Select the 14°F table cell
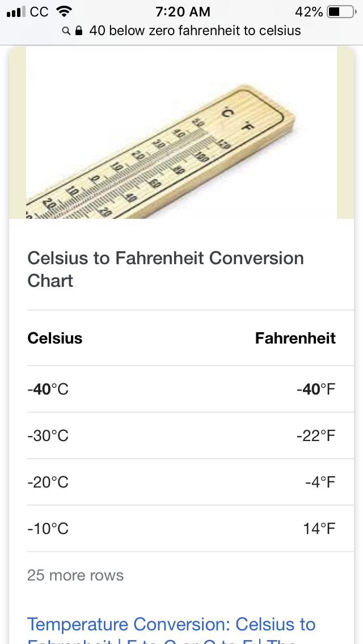This screenshot has width=363, height=644. click(319, 529)
